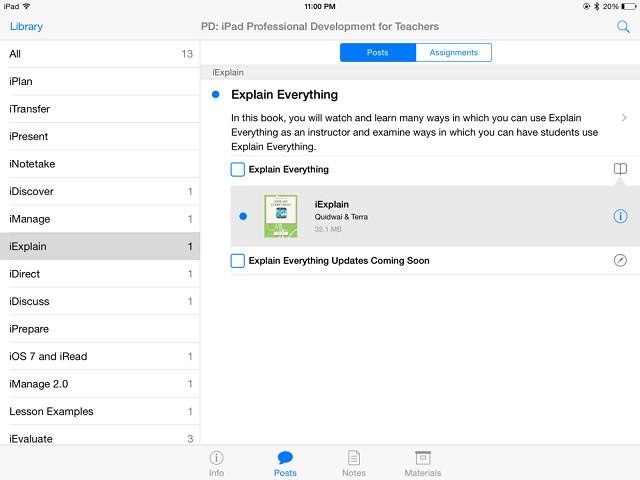The width and height of the screenshot is (640, 480).
Task: Select iTransfer in the sidebar
Action: (x=100, y=109)
